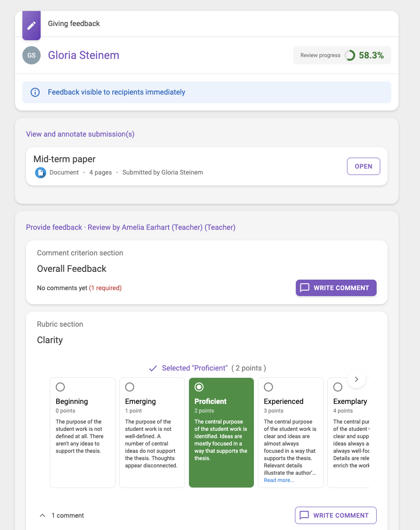Screen dimensions: 420x530
Task: Open the Mid-term paper submission
Action: pos(363,166)
